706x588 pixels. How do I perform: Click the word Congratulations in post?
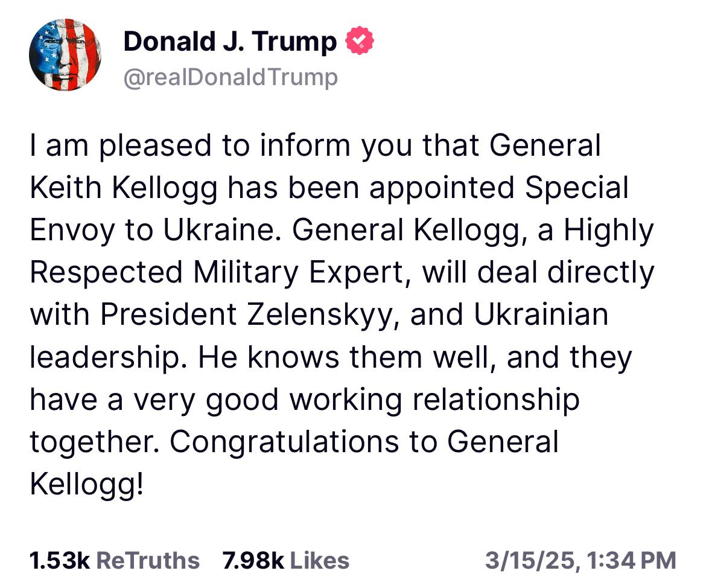click(x=284, y=442)
